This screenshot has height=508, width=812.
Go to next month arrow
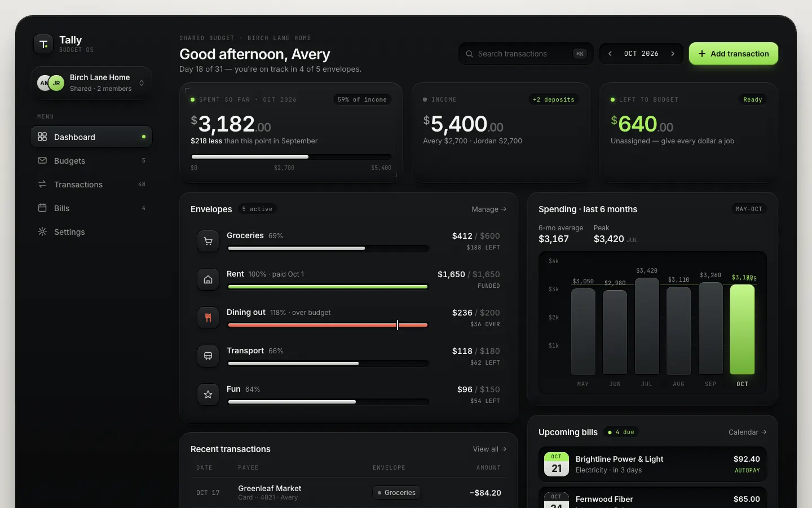(673, 54)
